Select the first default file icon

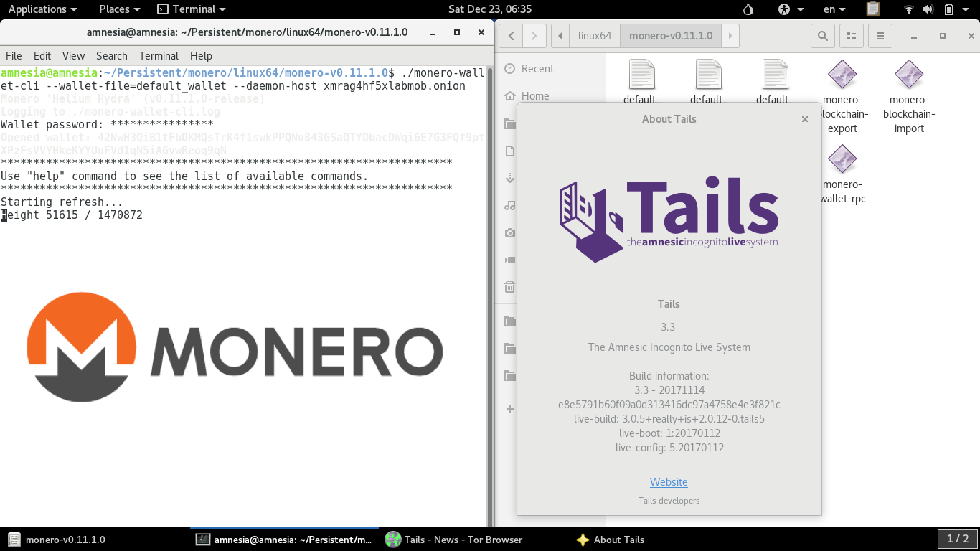coord(641,75)
